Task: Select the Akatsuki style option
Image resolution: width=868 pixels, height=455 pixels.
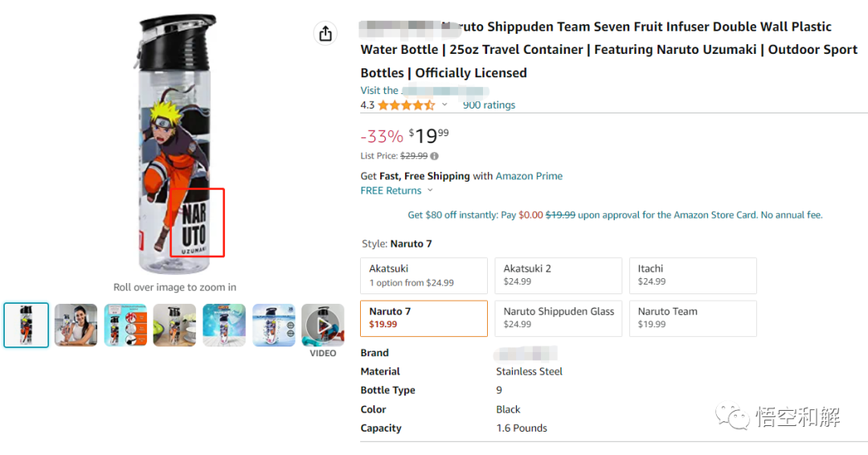Action: (424, 275)
